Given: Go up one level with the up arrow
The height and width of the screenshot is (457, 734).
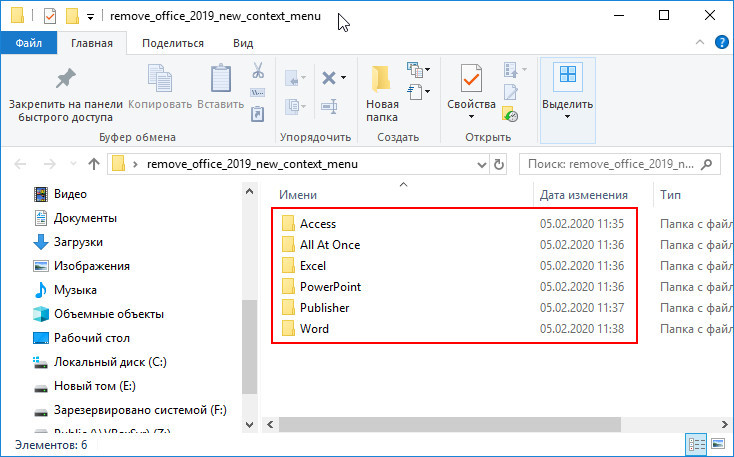Looking at the screenshot, I should pos(94,164).
